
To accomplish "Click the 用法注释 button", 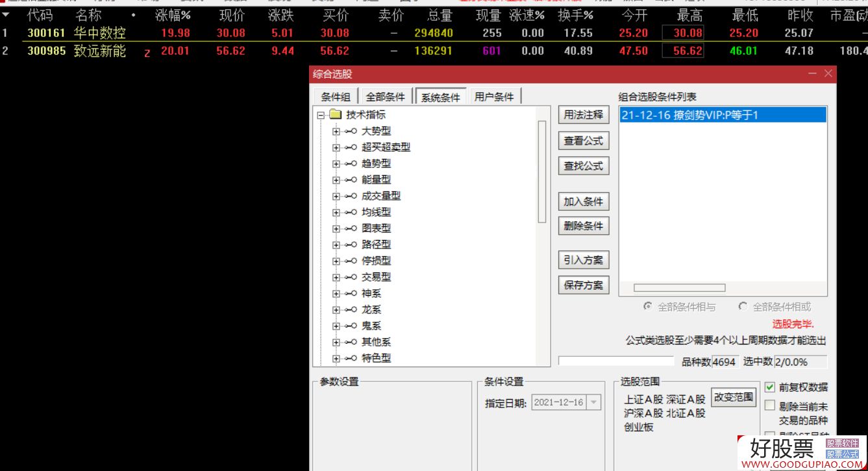I will 584,115.
